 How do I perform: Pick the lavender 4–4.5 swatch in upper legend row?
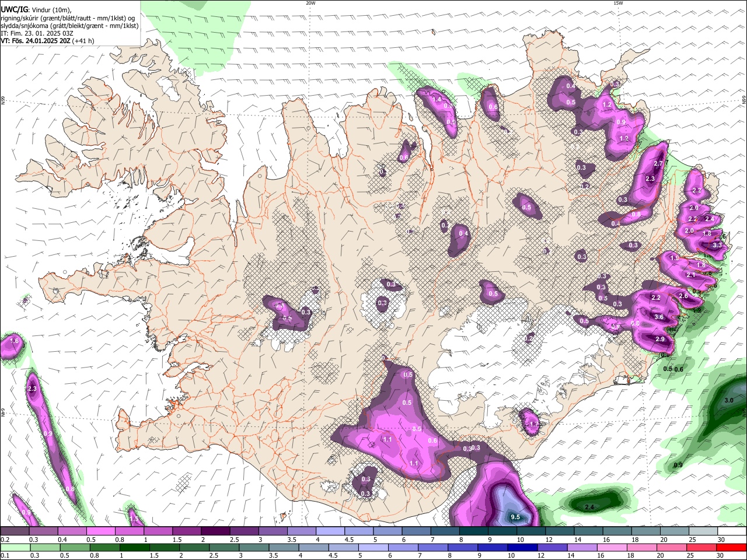[x=330, y=531]
